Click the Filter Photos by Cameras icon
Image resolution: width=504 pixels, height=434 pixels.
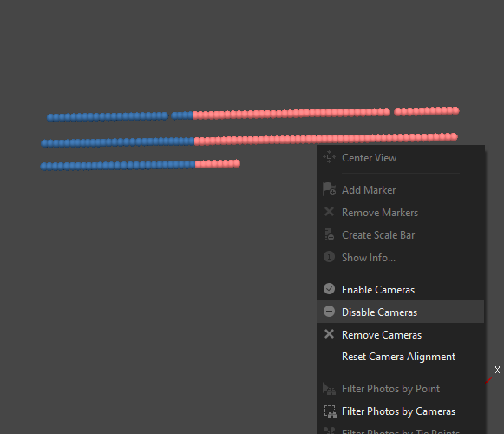click(331, 411)
